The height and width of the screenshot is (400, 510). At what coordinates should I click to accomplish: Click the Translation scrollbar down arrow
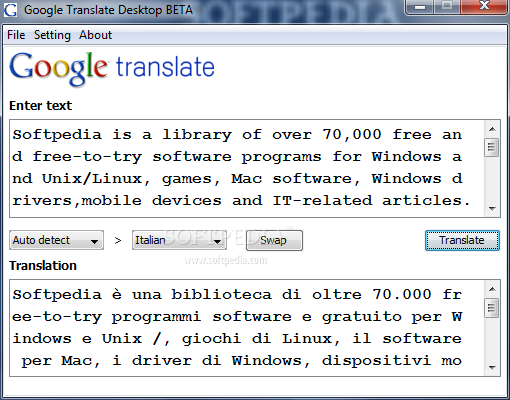coord(492,368)
